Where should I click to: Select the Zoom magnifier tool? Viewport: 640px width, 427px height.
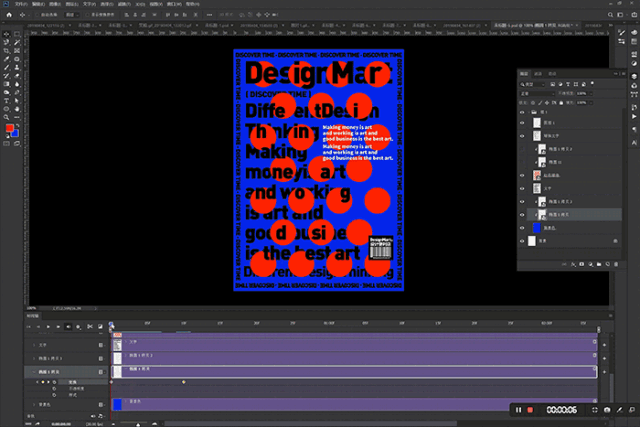[x=7, y=117]
